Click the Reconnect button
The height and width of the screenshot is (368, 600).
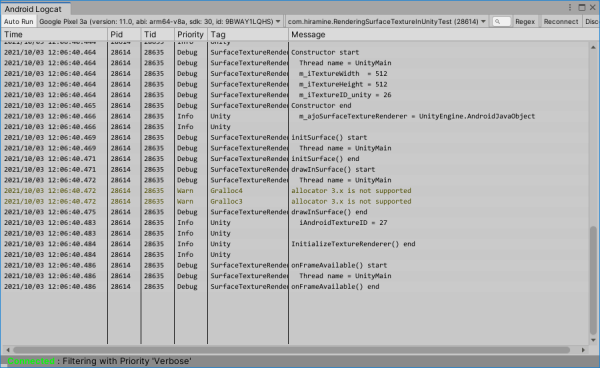coord(561,21)
